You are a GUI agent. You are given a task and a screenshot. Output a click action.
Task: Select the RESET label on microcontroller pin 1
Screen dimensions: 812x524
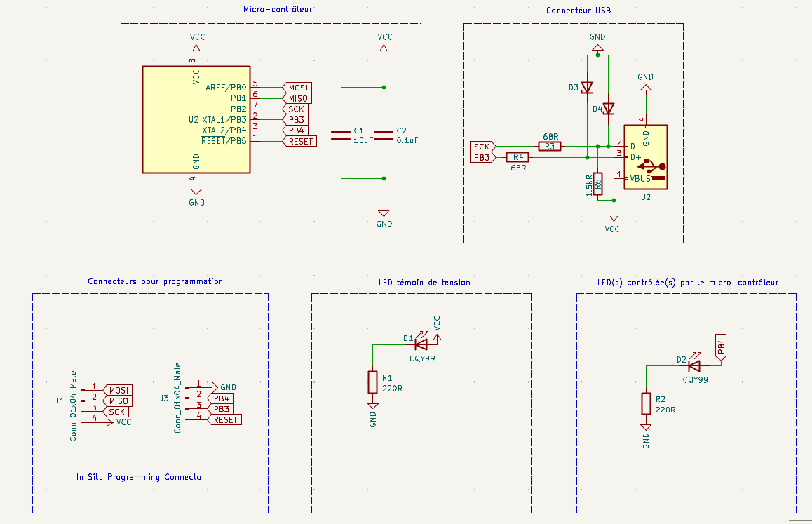click(300, 141)
